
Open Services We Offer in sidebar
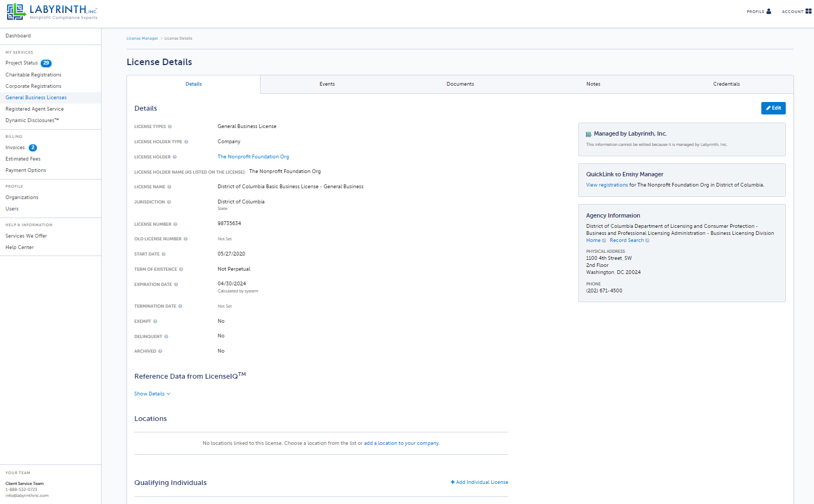27,236
